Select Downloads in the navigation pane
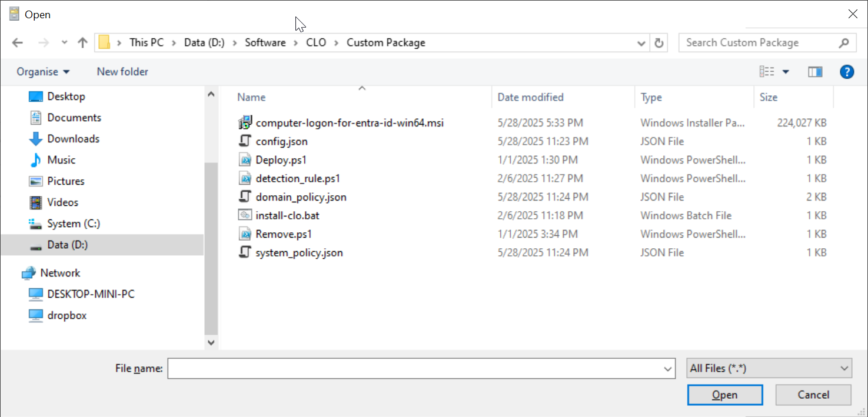The image size is (868, 417). point(73,139)
